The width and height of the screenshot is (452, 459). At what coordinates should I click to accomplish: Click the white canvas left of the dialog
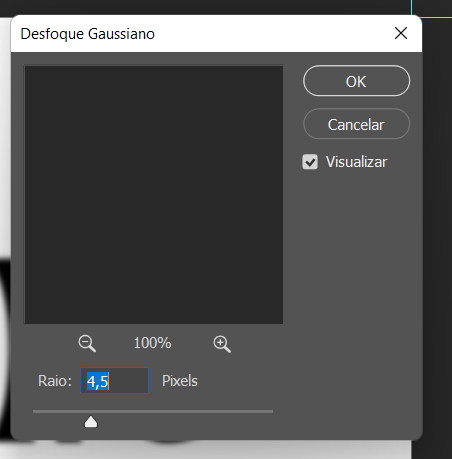point(5,133)
